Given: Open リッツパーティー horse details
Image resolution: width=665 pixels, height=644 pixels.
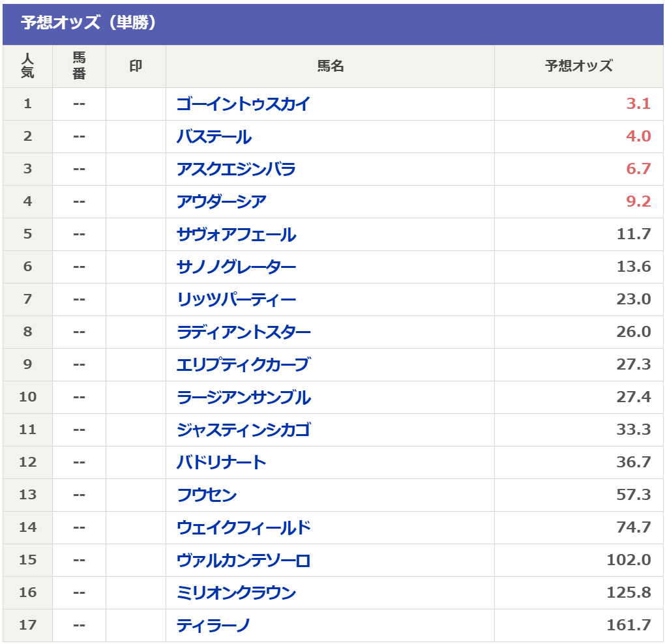Looking at the screenshot, I should [x=236, y=300].
